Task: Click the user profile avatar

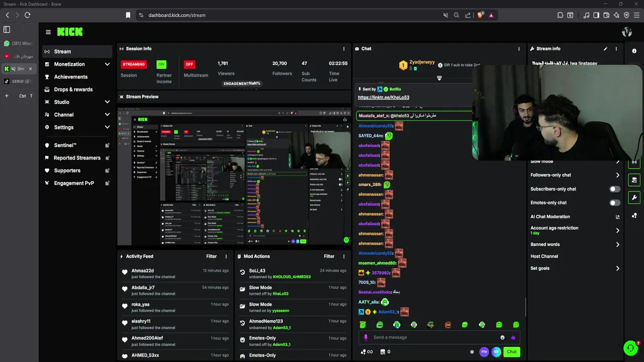Action: pos(627,32)
